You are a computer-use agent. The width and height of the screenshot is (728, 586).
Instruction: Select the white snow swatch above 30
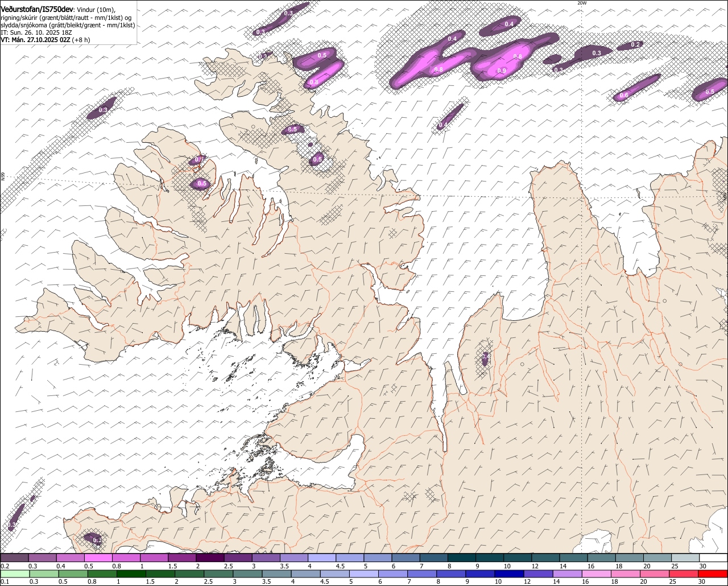click(x=714, y=558)
